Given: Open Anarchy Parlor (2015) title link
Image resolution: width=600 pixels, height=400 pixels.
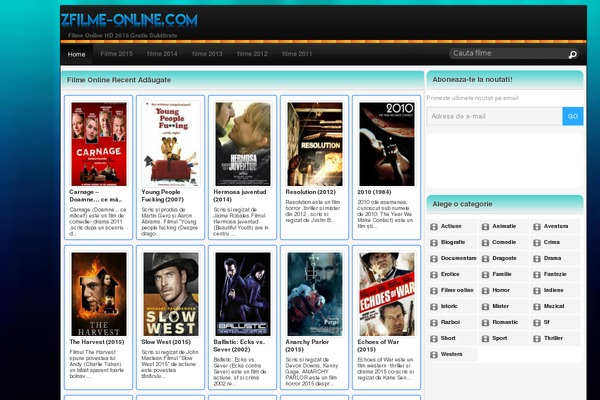Looking at the screenshot, I should [307, 346].
